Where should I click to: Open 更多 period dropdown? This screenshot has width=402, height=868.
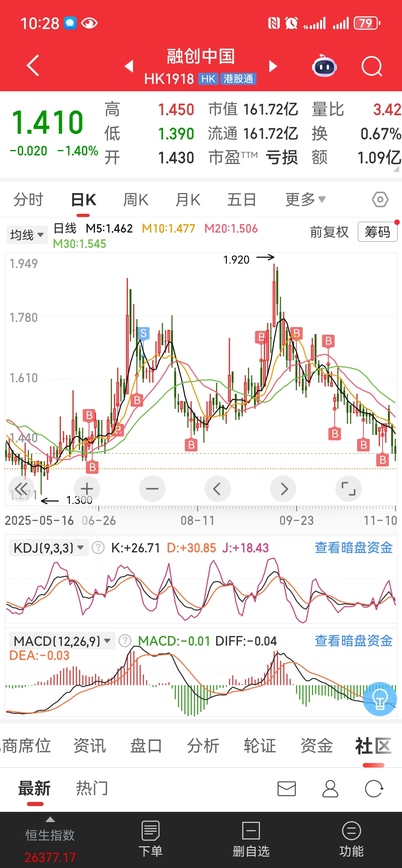(306, 200)
